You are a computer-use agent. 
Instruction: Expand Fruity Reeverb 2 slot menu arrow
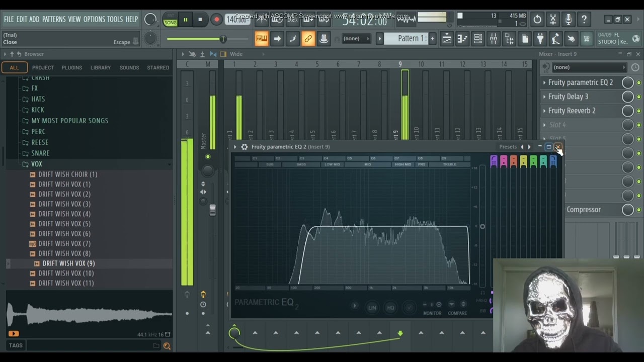point(544,111)
